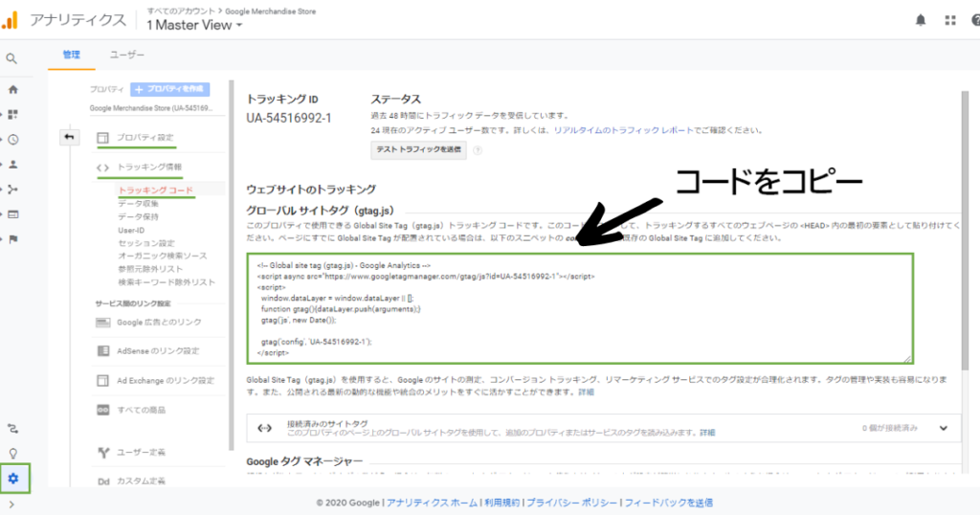Viewport: 980px width, 515px height.
Task: Open プロパティ設定
Action: (145, 138)
